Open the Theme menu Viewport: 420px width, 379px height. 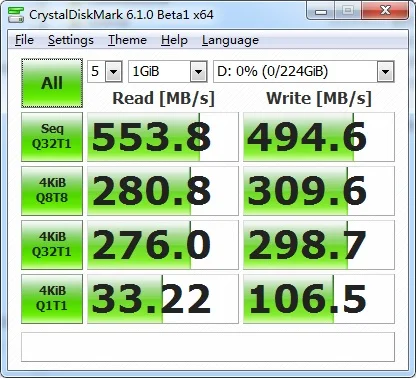click(x=127, y=40)
